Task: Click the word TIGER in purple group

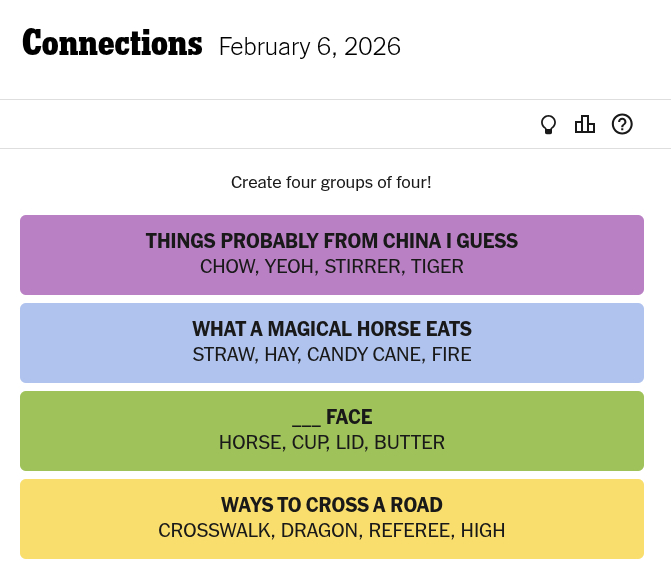Action: click(437, 267)
